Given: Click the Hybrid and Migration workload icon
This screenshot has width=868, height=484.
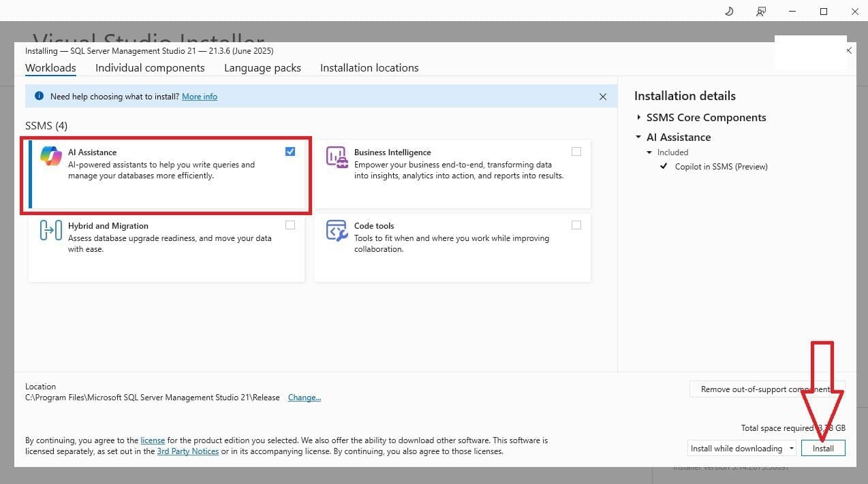Looking at the screenshot, I should pos(51,231).
